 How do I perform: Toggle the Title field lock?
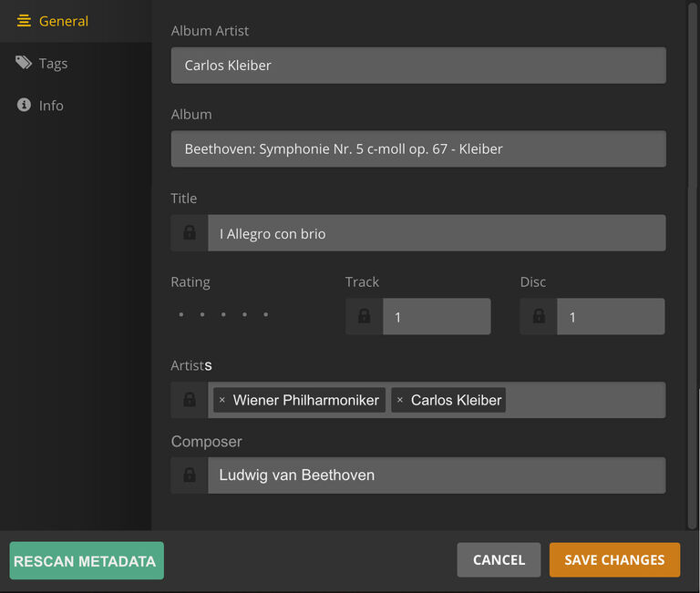coord(190,233)
